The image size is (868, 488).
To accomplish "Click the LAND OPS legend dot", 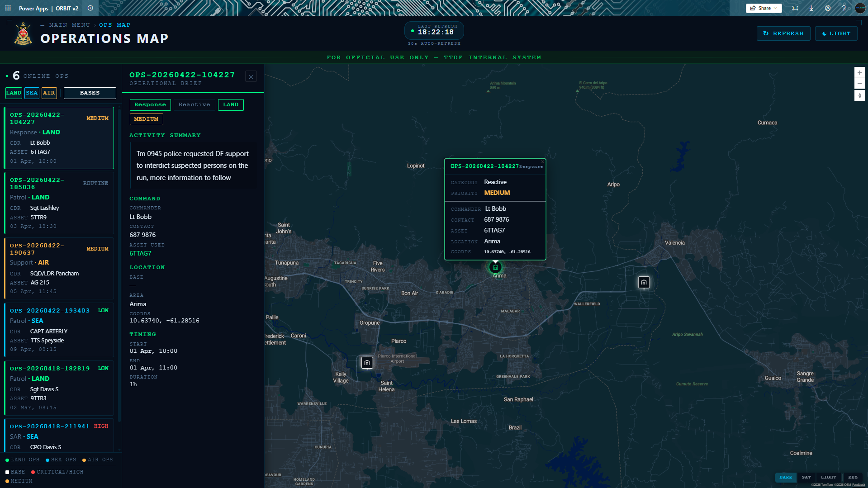I will click(7, 460).
